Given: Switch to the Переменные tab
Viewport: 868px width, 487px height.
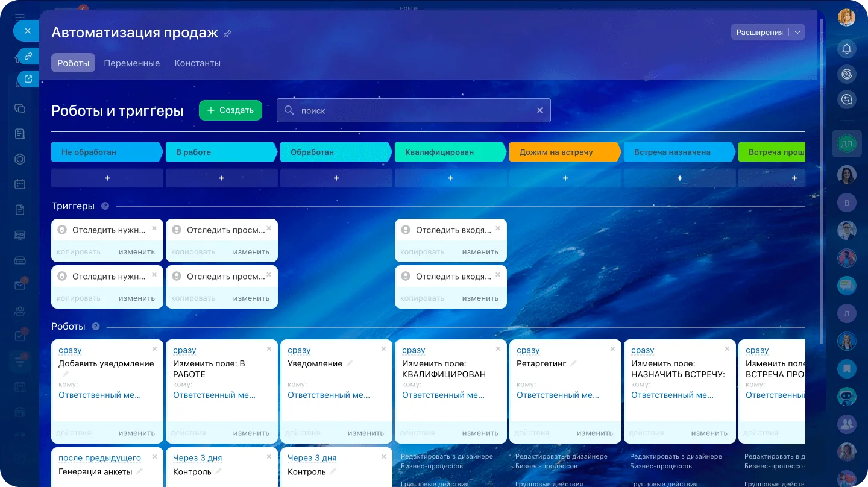Looking at the screenshot, I should click(x=131, y=63).
